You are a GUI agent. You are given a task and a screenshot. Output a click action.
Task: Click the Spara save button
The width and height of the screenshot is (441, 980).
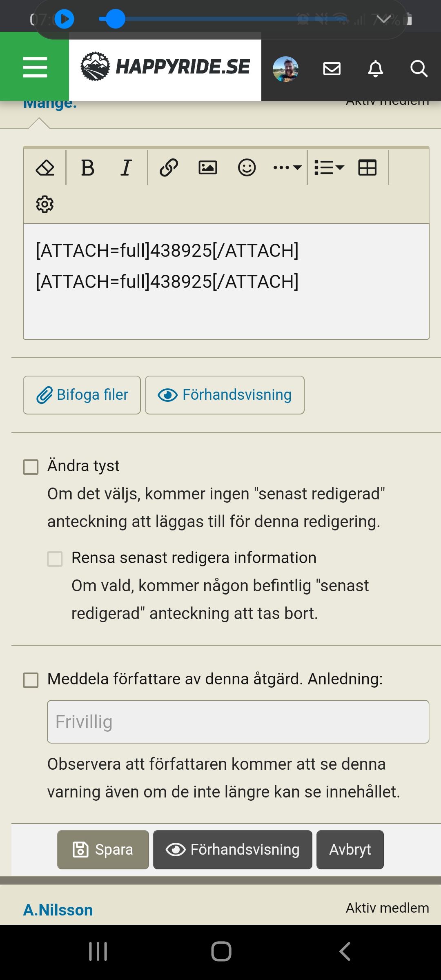tap(103, 849)
